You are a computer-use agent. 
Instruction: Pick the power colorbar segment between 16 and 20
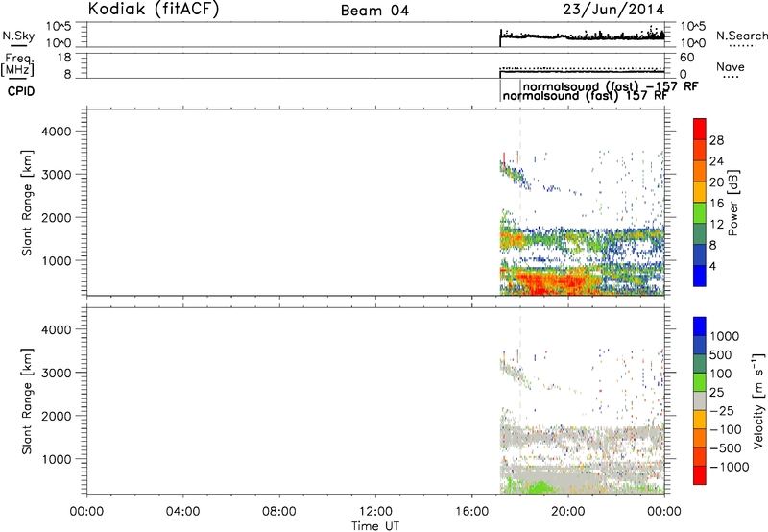(x=700, y=192)
